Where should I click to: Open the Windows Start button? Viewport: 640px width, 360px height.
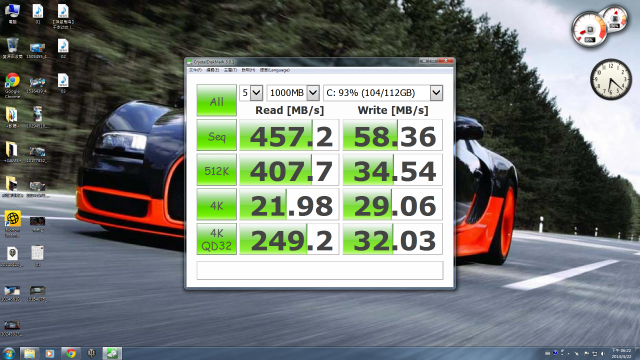[x=9, y=353]
